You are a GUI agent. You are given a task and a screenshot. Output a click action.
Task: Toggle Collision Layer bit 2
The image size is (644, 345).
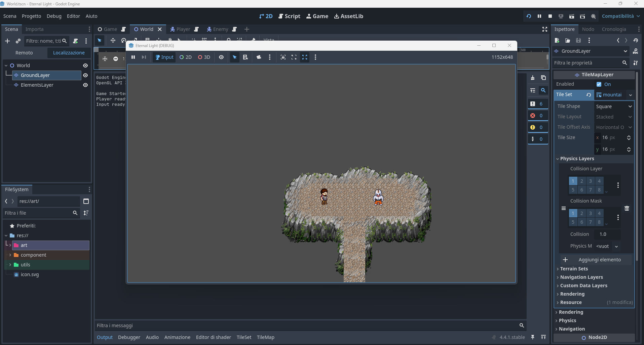[x=582, y=181]
